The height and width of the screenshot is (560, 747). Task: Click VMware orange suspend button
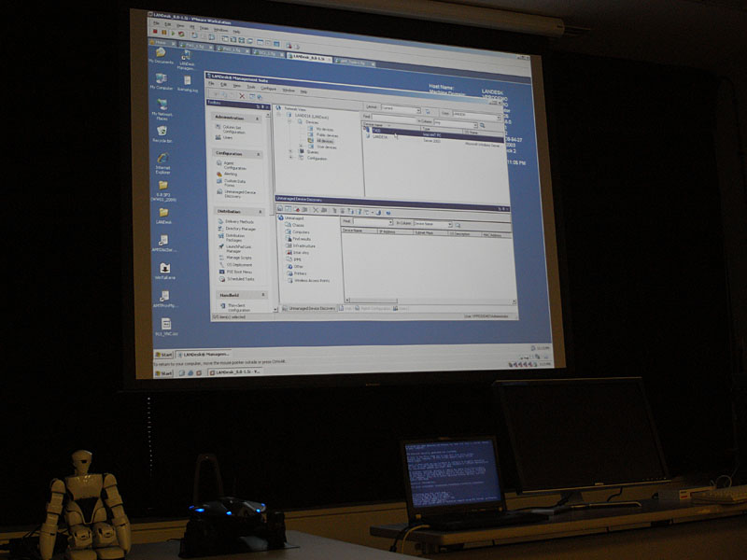coord(164,33)
